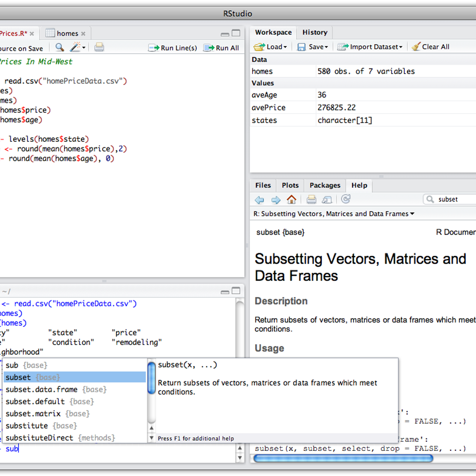Click console scroll up arrow

pyautogui.click(x=240, y=448)
